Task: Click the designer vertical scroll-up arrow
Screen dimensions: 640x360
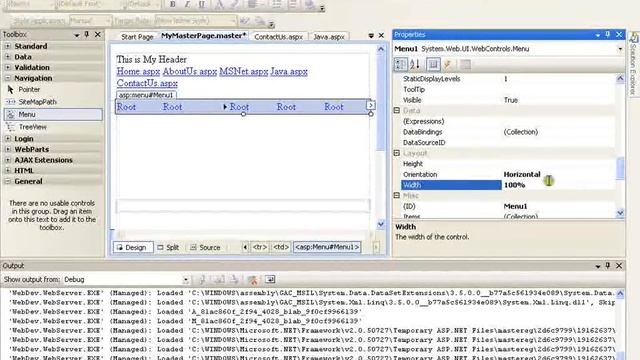Action: coord(381,49)
